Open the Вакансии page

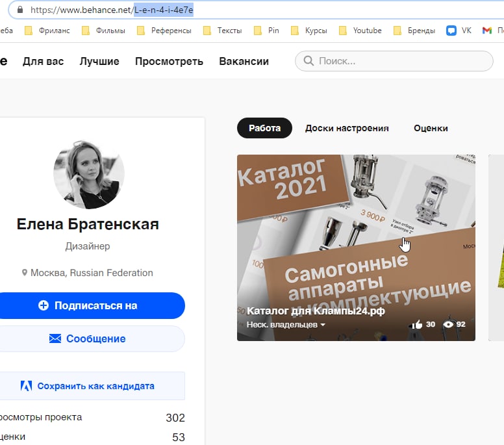pos(244,61)
